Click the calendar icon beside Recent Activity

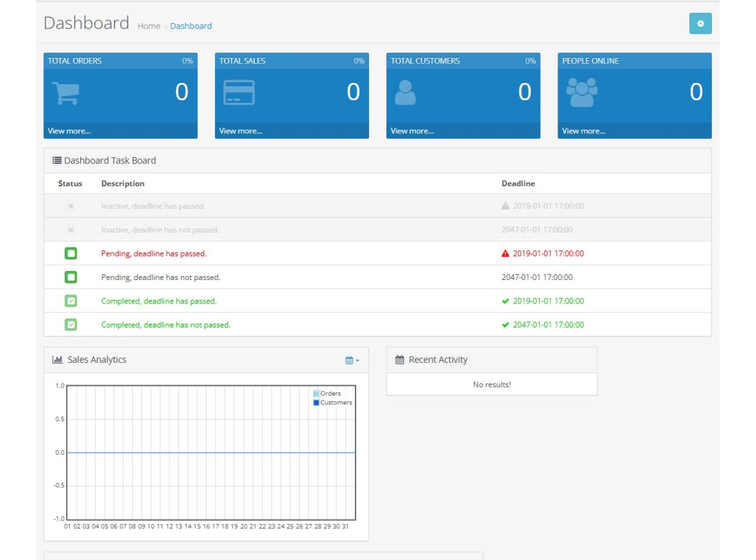(399, 360)
